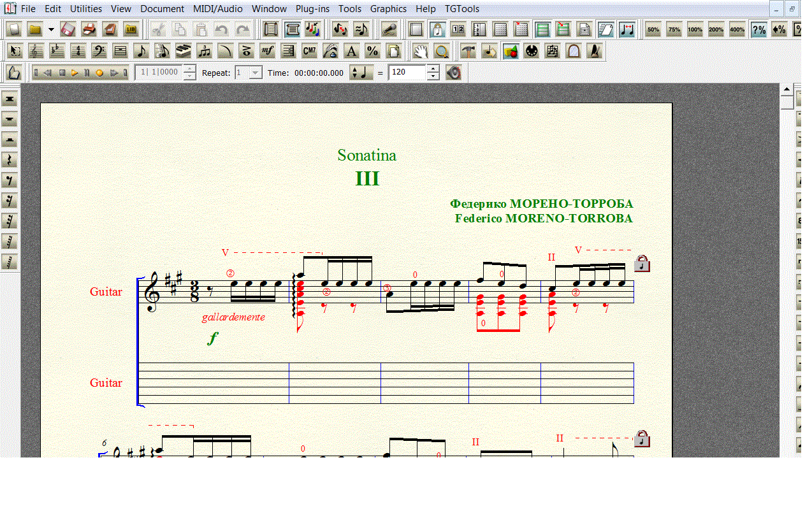Toggle Scroll View mode
Image resolution: width=812 pixels, height=518 pixels.
point(272,29)
